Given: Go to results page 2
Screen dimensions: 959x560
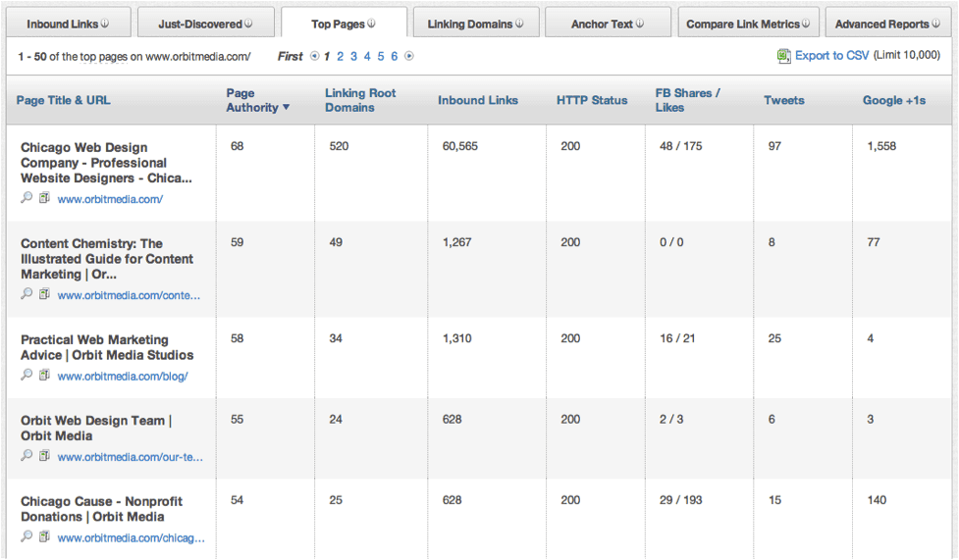Looking at the screenshot, I should (340, 56).
